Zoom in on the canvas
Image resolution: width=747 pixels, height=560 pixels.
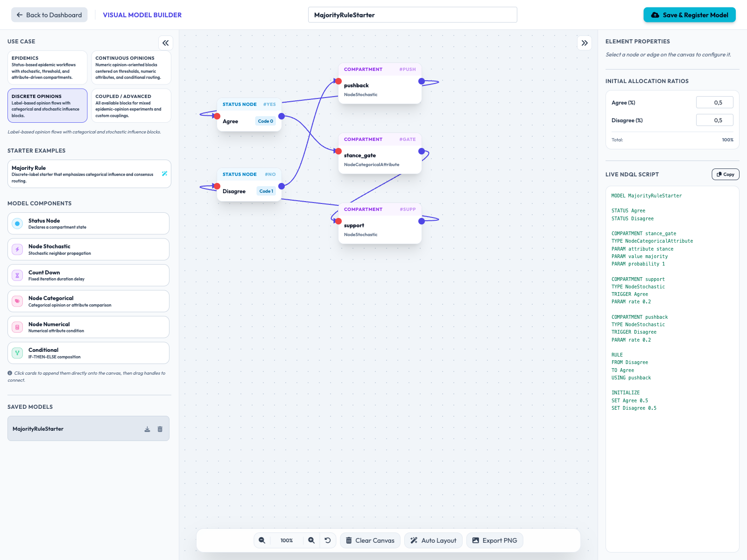[x=311, y=540]
